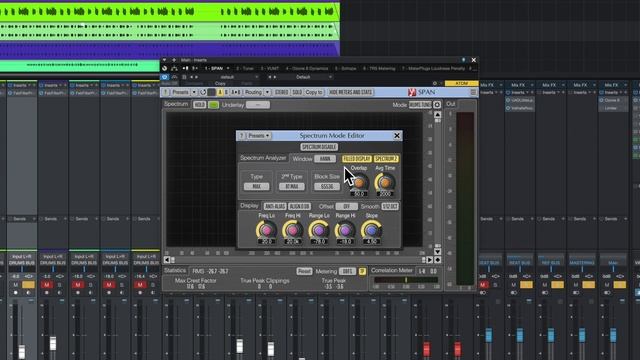This screenshot has width=640, height=360.
Task: Switch to the 3 - VUMT insert tab
Action: (270, 68)
